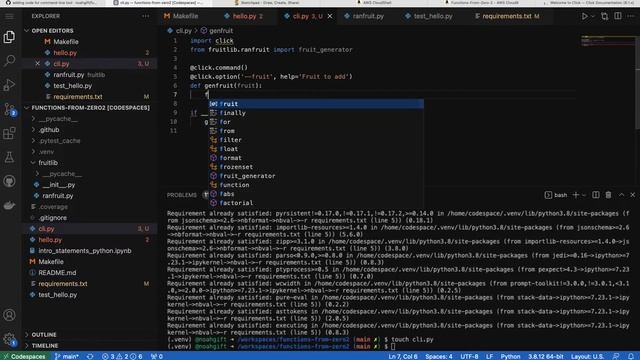Screen dimensions: 640x360
Task: Open the Docker view in activity bar
Action: click(9, 205)
